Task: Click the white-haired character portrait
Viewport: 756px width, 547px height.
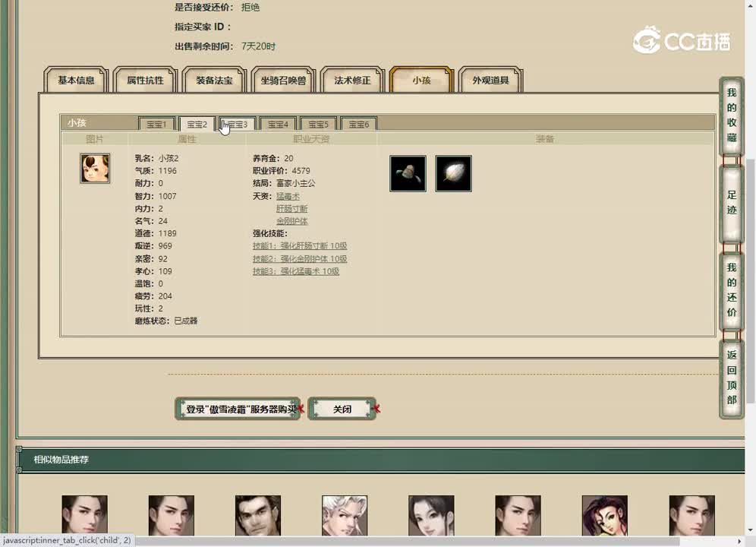Action: [x=345, y=516]
